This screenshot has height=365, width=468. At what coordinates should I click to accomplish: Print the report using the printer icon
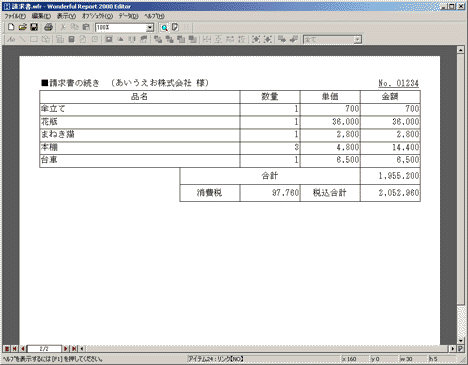pos(48,27)
